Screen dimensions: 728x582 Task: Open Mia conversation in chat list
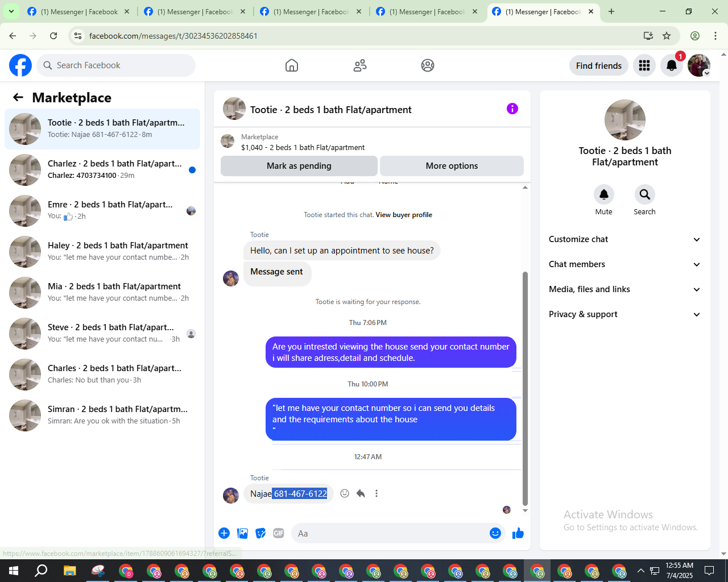102,293
